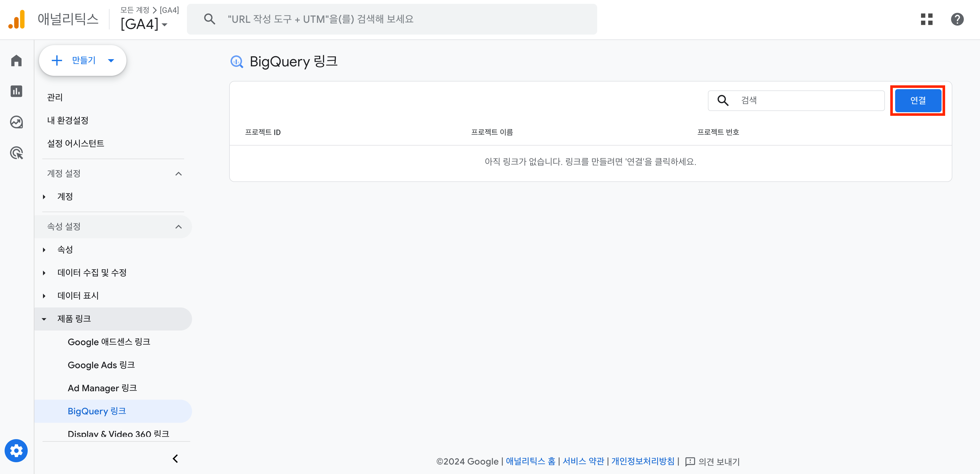
Task: Click 모든 계정 breadcrumb
Action: [135, 10]
